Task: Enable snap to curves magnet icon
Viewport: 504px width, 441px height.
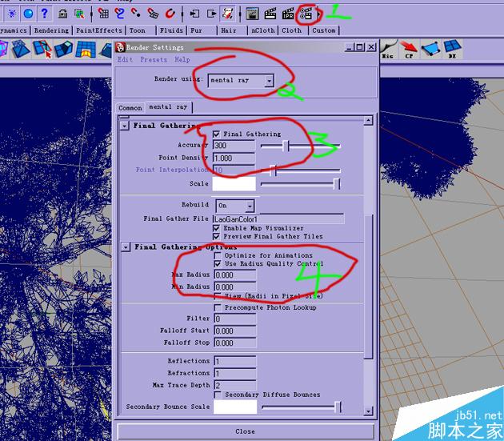Action: pos(119,14)
